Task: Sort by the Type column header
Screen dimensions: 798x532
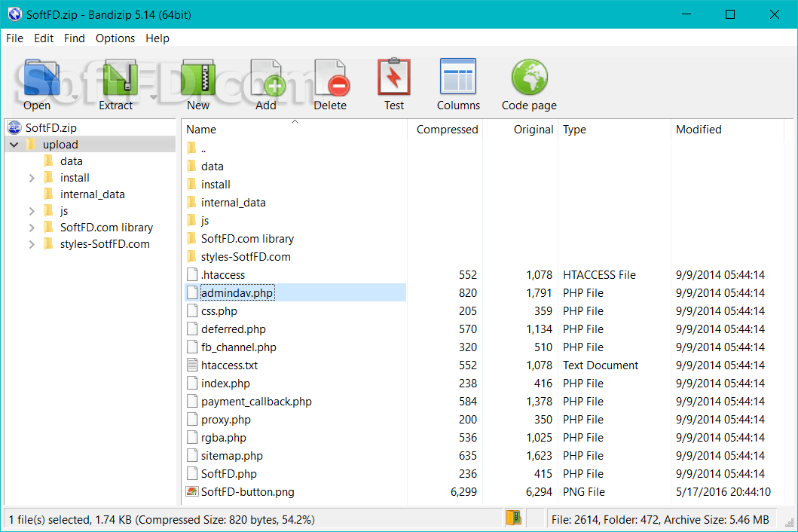Action: tap(575, 130)
